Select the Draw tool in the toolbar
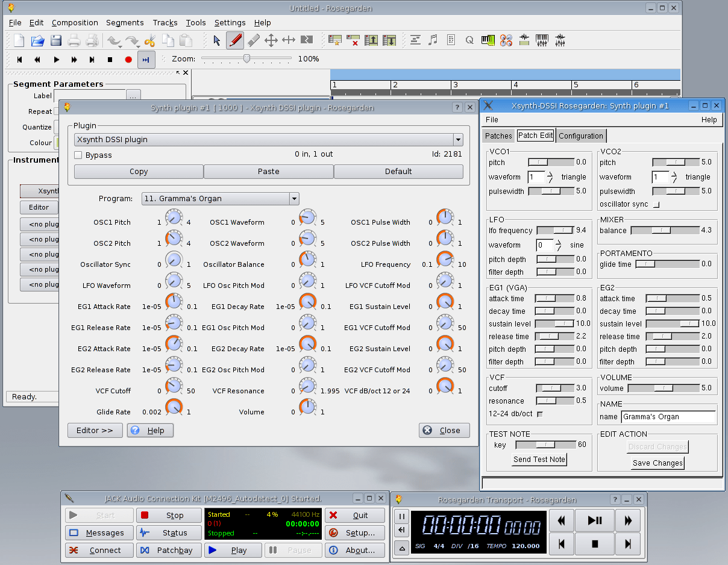The width and height of the screenshot is (728, 565). tap(235, 40)
